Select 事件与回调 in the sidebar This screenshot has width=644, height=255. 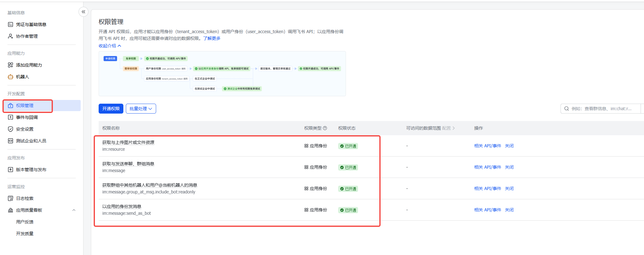coord(27,117)
